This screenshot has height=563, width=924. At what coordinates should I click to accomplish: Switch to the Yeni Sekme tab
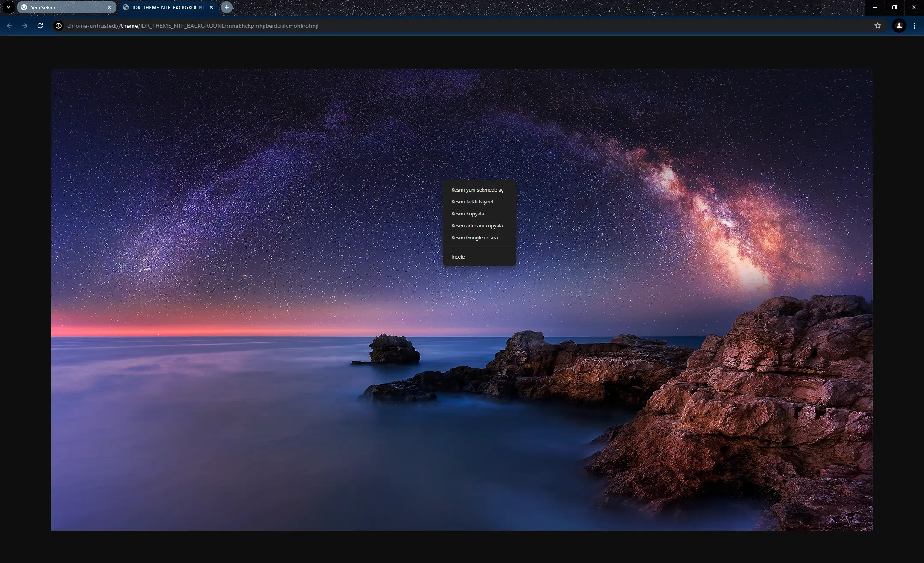pyautogui.click(x=66, y=7)
